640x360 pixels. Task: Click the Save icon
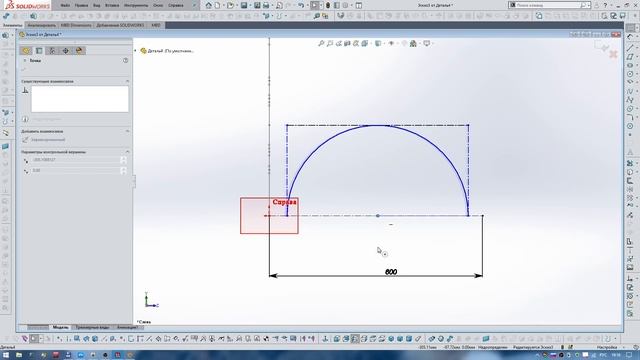244,5
